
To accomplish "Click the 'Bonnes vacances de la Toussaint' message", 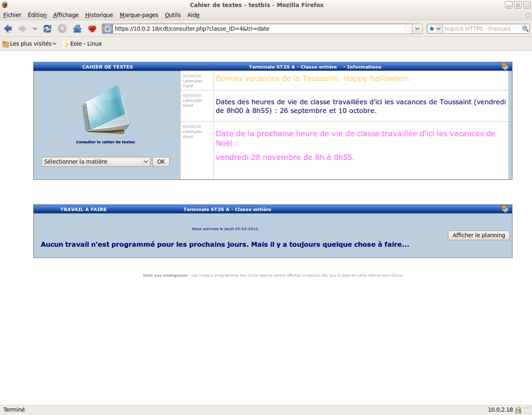I will coord(313,79).
